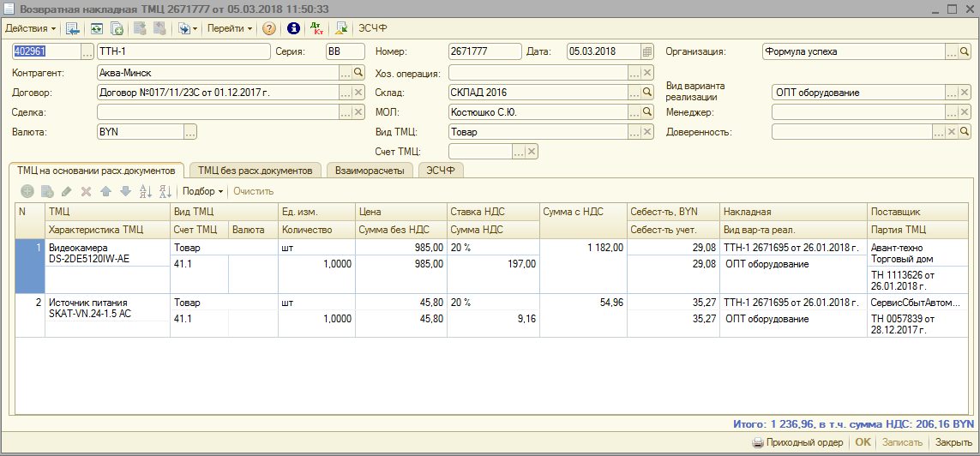Screen dimensions: 980x456
Task: Open the help question mark icon
Action: coord(269,28)
